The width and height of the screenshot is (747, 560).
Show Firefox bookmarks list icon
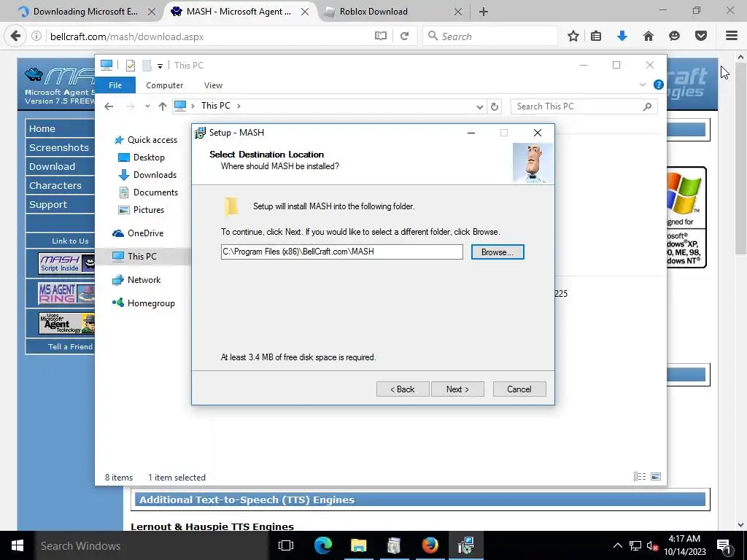pos(596,36)
